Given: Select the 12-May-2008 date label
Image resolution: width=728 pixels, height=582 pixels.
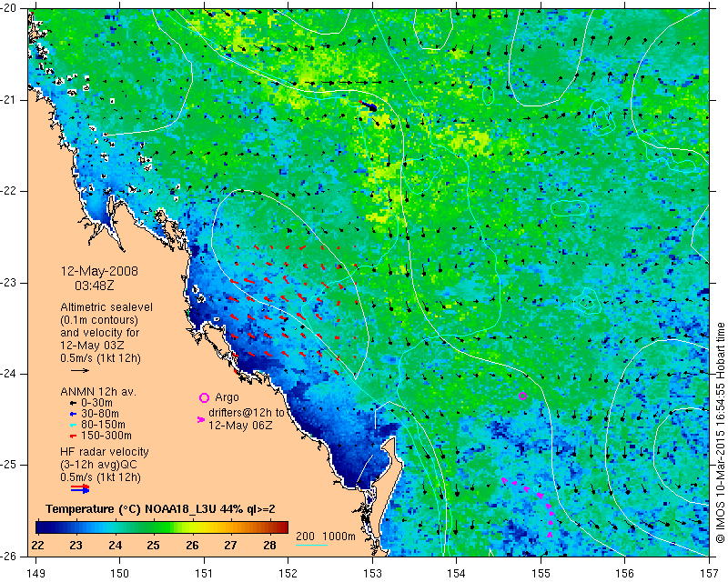Looking at the screenshot, I should coord(99,271).
